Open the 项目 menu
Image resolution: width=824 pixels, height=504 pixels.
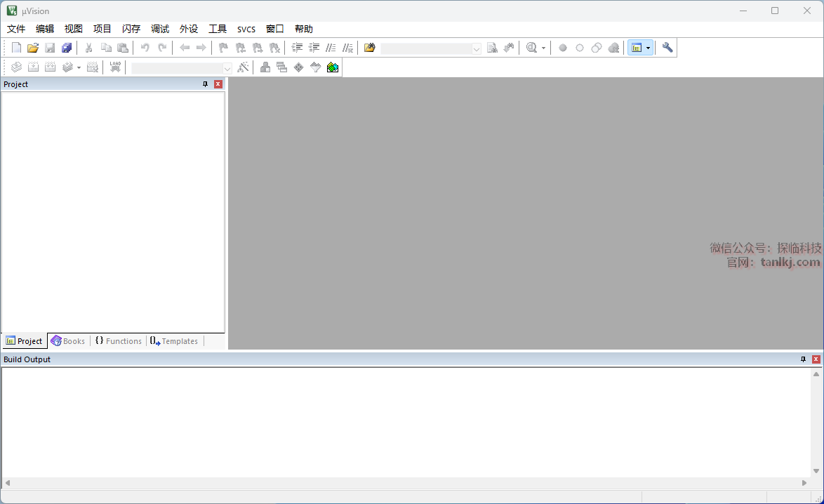point(102,29)
